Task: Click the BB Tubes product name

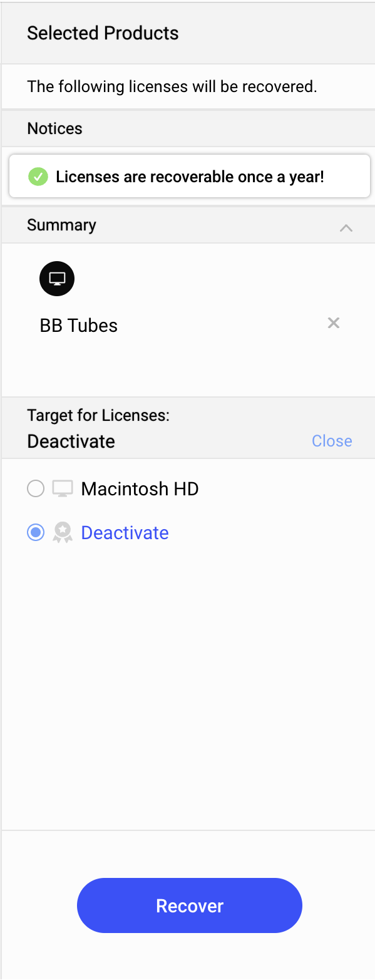Action: [79, 326]
